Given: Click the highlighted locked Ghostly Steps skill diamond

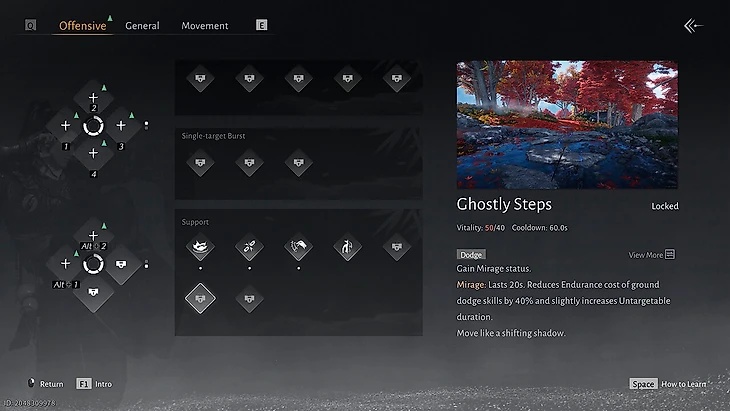Looking at the screenshot, I should (200, 298).
